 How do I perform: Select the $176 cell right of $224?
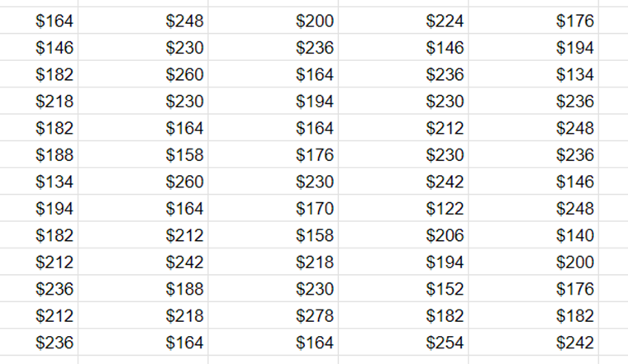[534, 21]
